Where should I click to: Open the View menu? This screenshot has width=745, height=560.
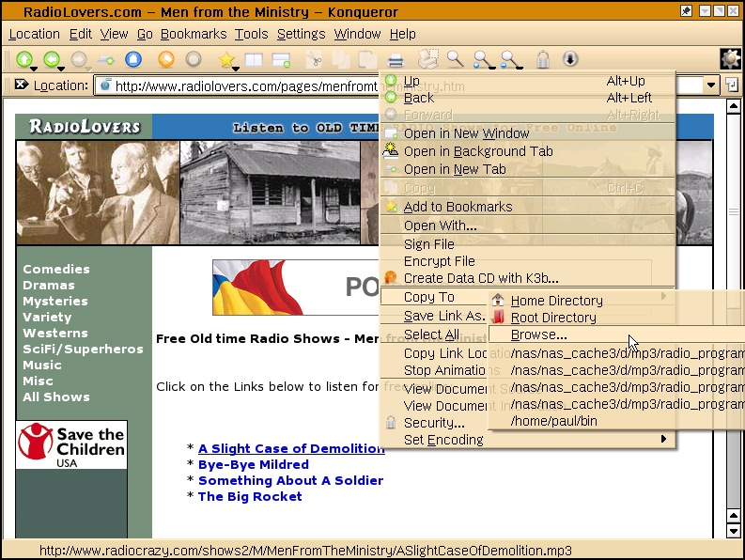tap(114, 34)
